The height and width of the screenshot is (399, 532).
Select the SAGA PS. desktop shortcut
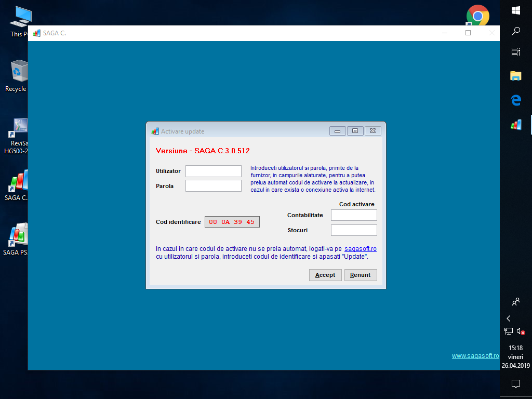(16, 239)
